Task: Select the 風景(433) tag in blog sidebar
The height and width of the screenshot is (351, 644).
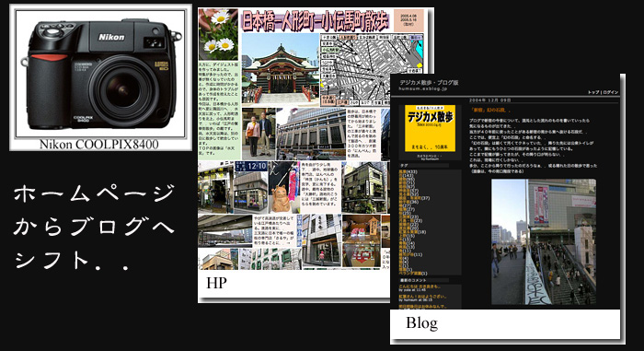Action: 408,171
